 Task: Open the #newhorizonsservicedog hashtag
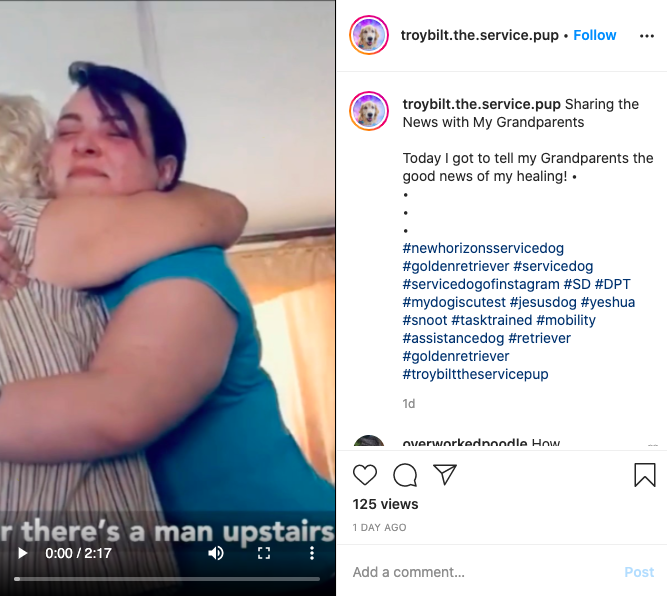(x=483, y=248)
